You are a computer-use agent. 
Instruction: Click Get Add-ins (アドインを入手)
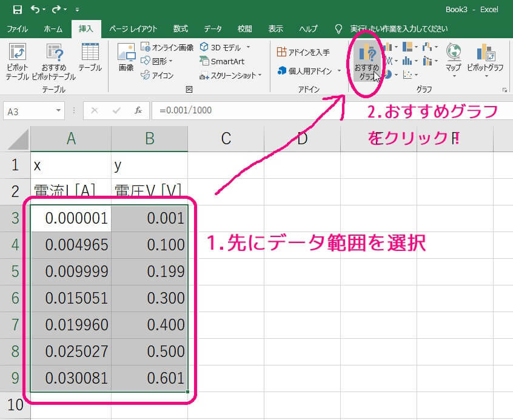point(303,52)
